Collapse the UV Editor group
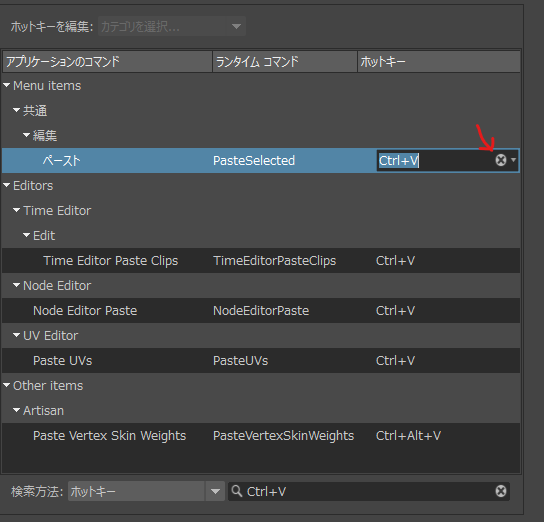Image resolution: width=544 pixels, height=522 pixels. pyautogui.click(x=16, y=335)
